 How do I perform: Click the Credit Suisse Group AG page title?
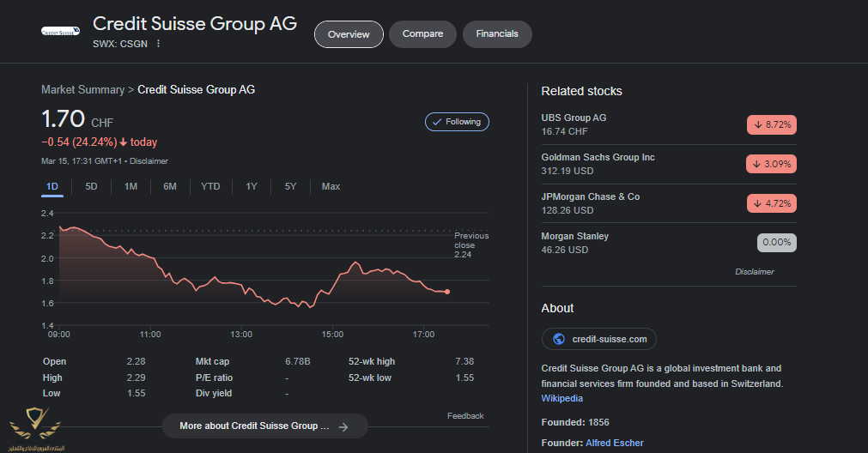(195, 24)
